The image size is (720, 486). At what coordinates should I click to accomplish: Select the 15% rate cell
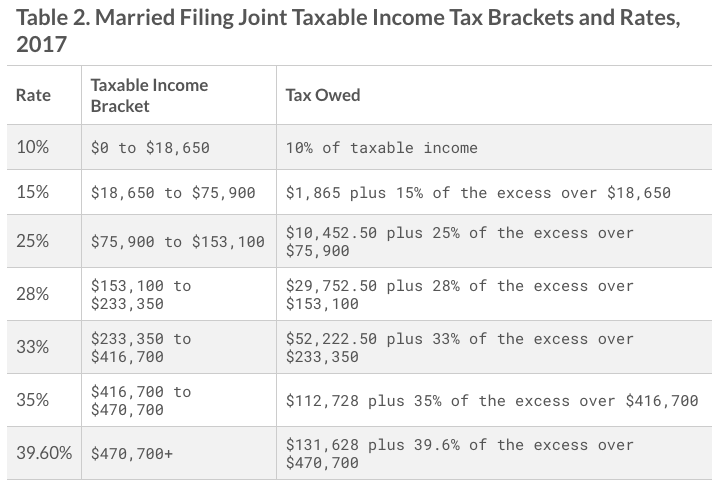tap(33, 191)
